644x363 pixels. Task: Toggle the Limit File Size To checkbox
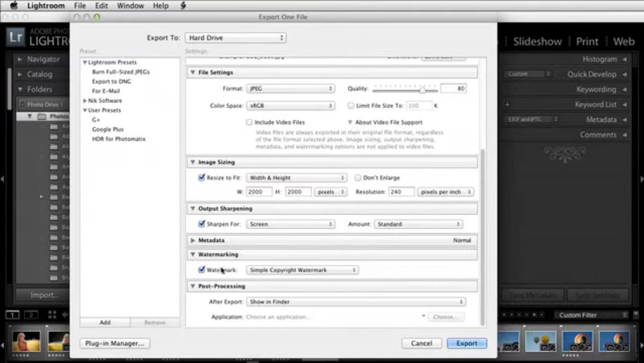[x=351, y=106]
